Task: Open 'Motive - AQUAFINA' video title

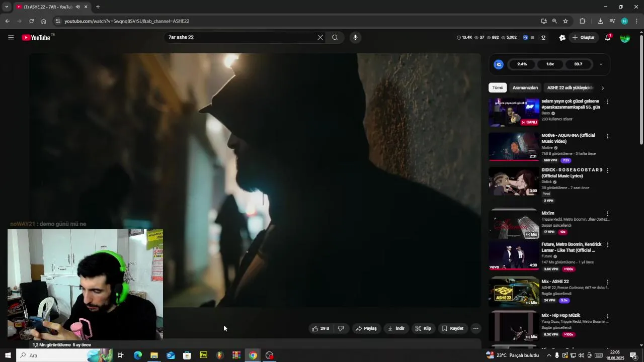Action: [x=568, y=138]
